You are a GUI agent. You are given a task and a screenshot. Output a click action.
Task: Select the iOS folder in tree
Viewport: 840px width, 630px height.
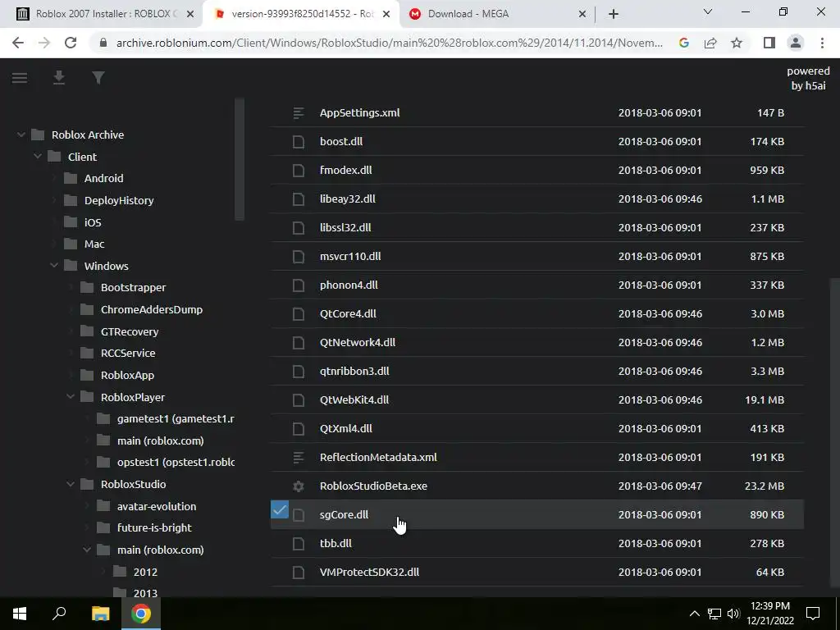point(93,222)
